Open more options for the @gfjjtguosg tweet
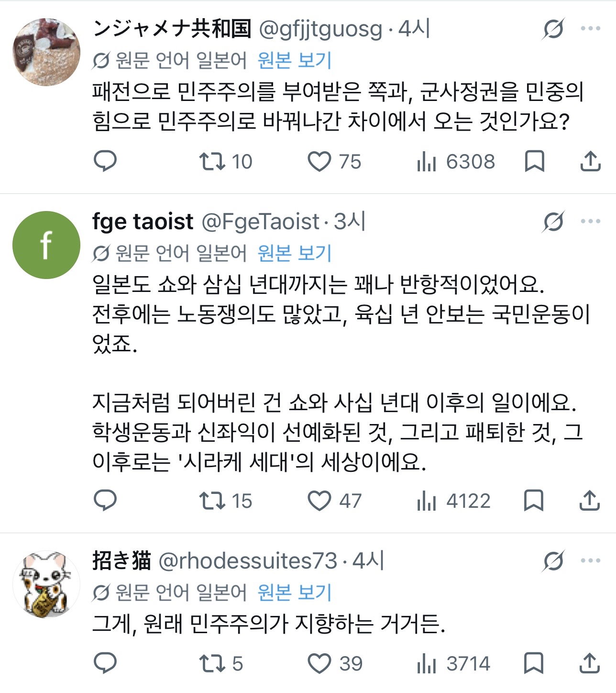Viewport: 616px width, 693px height. point(591,29)
